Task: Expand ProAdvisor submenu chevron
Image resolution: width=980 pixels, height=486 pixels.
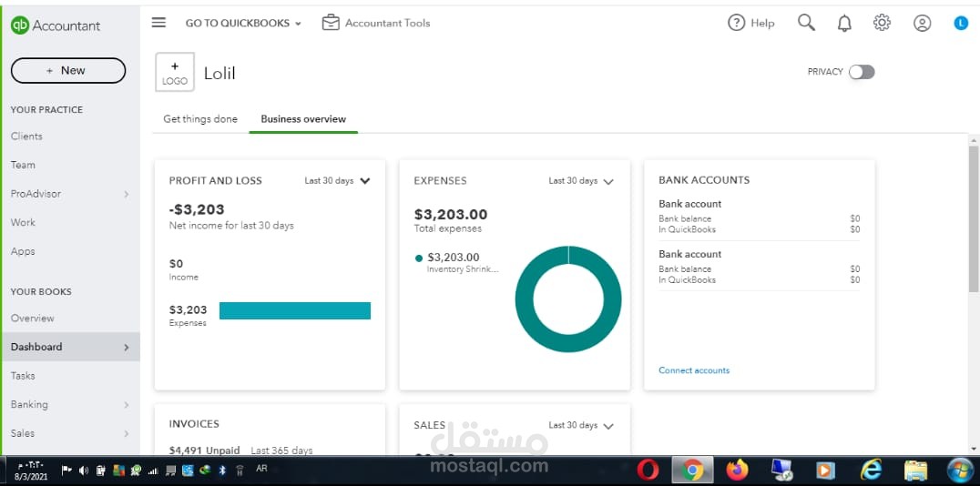Action: coord(127,194)
